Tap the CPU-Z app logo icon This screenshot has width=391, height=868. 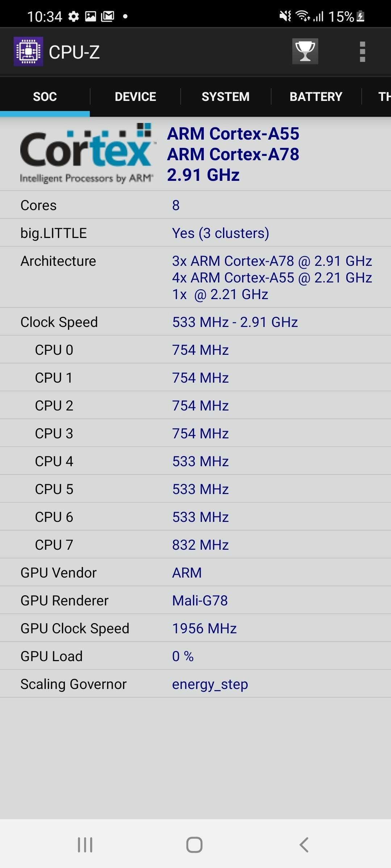(x=28, y=52)
